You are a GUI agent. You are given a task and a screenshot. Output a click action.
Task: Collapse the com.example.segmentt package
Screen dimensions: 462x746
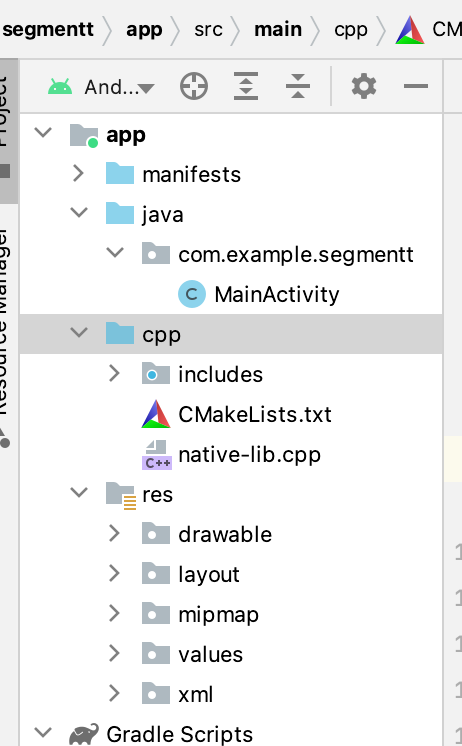click(115, 253)
